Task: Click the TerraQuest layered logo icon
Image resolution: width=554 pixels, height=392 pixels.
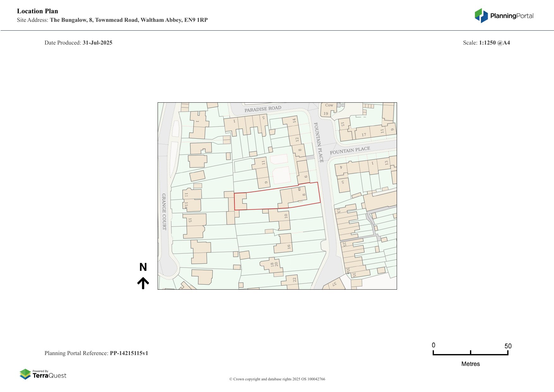Action: 25,374
